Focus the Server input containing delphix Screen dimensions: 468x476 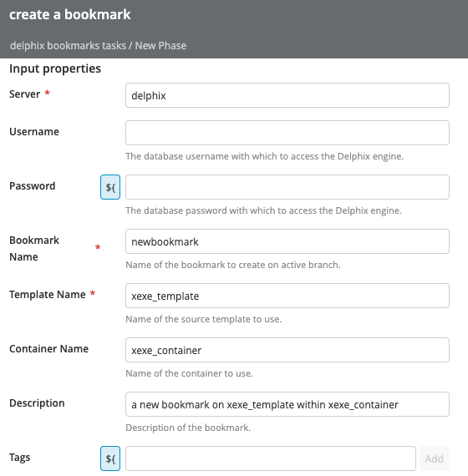tap(287, 95)
